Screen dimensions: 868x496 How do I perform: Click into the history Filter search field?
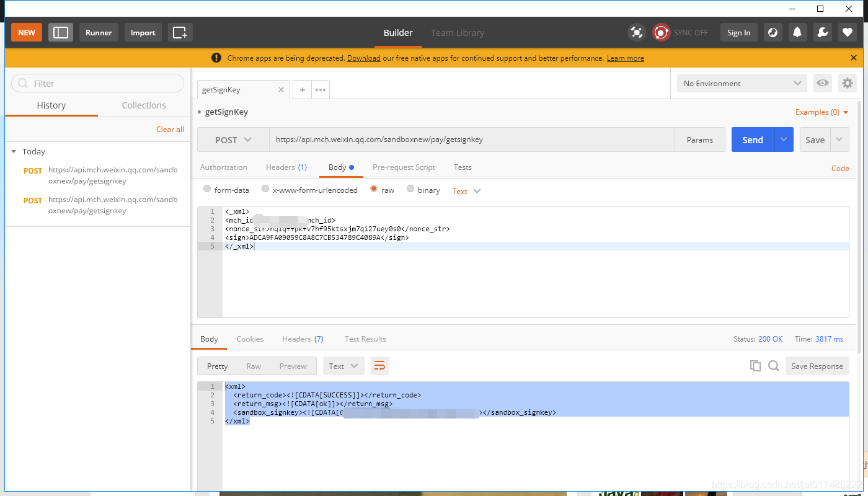[98, 83]
